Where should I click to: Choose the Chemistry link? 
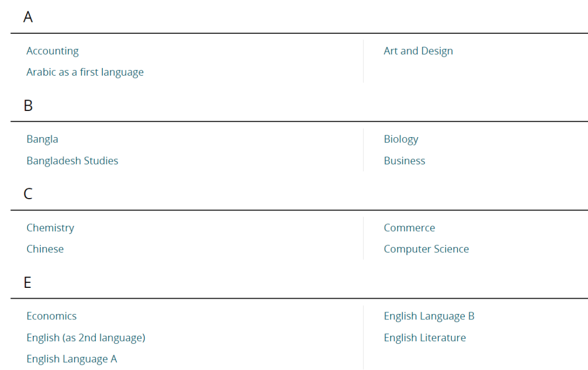coord(50,228)
